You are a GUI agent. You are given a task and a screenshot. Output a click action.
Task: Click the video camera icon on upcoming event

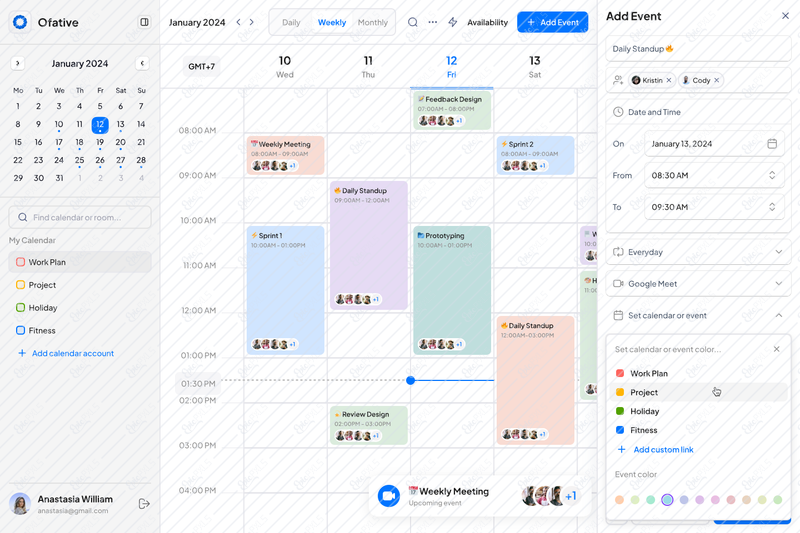click(x=389, y=496)
